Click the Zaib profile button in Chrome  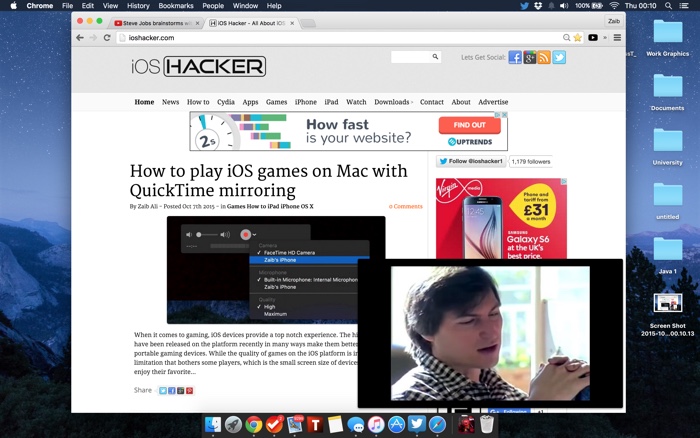(614, 21)
